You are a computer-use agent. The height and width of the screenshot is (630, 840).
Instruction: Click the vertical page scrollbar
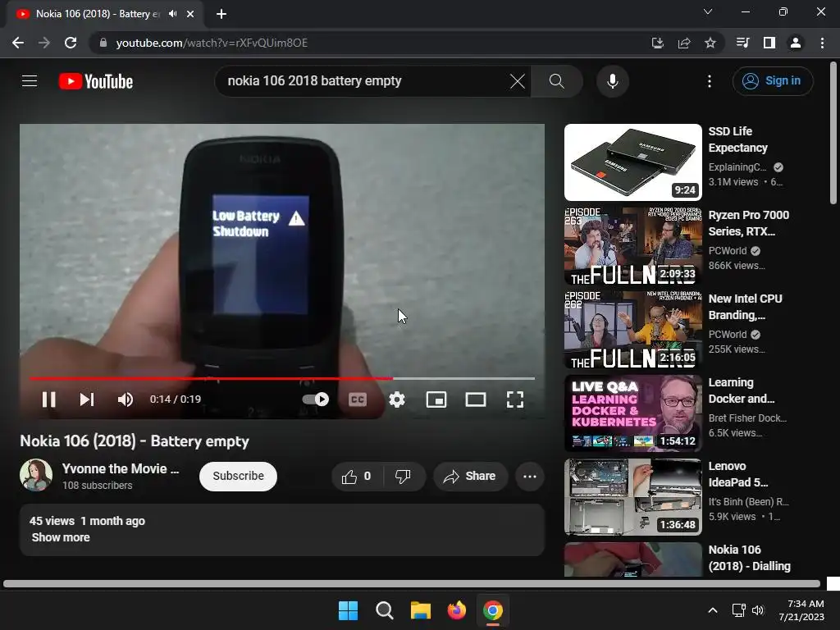click(833, 134)
